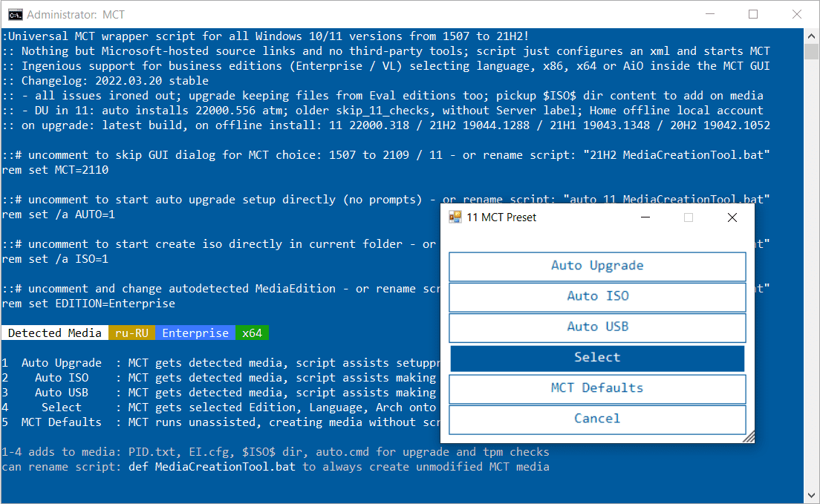Choose Auto ISO preset button
This screenshot has width=820, height=504.
click(x=597, y=296)
